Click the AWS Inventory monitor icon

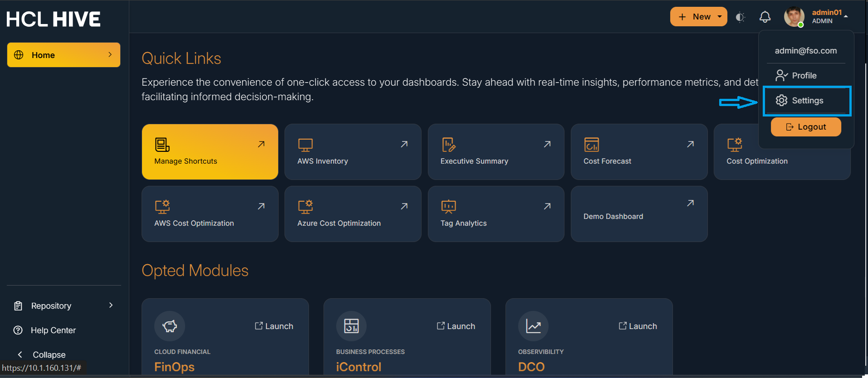pos(305,145)
